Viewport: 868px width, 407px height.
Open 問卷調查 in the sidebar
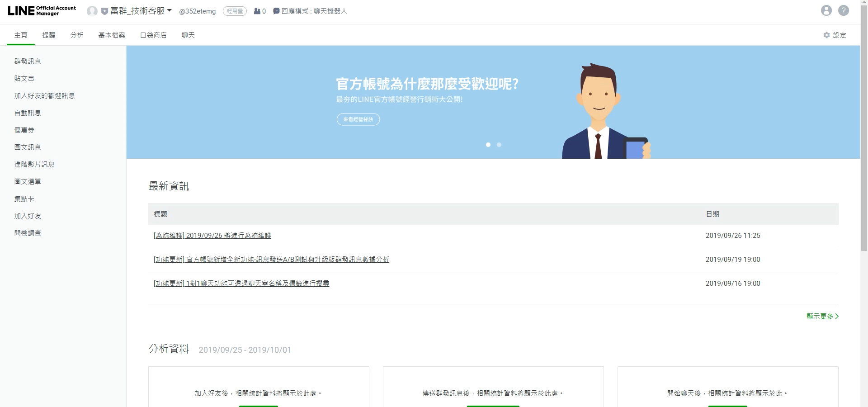(x=28, y=233)
